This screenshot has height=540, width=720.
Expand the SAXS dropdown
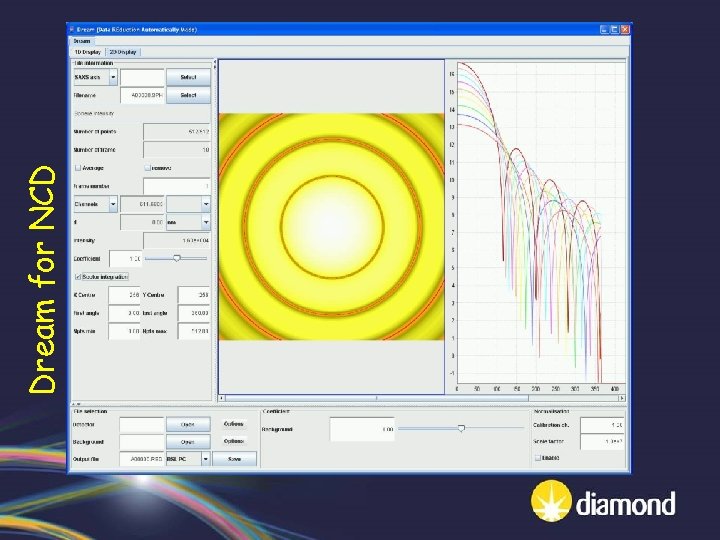point(113,77)
